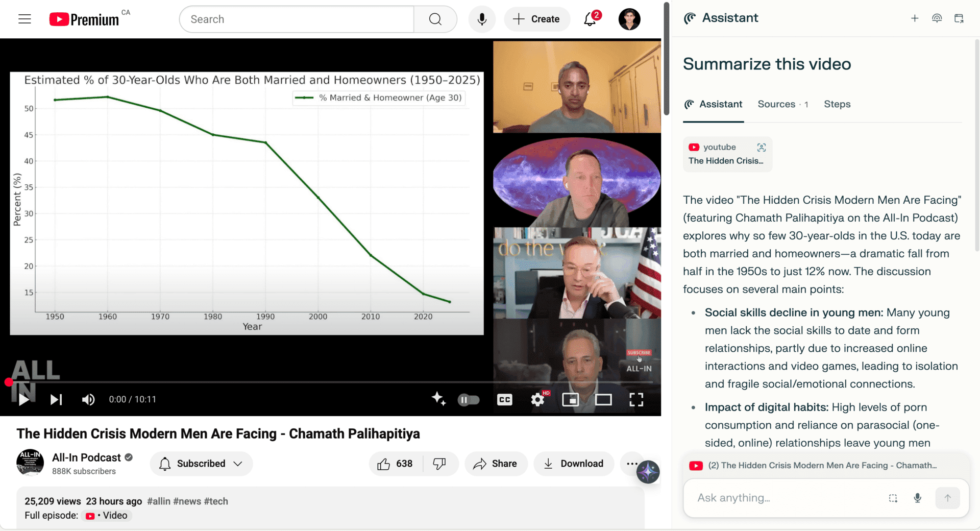Click the Download button
Screen dimensions: 980x531
tap(574, 464)
